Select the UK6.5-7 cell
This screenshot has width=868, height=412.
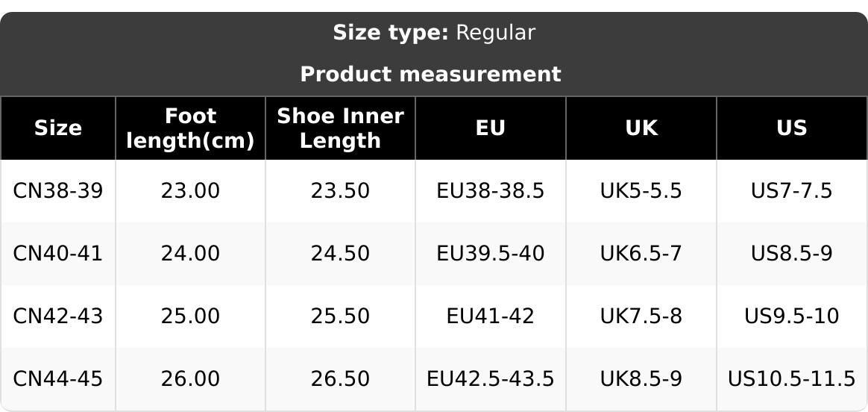pyautogui.click(x=641, y=254)
